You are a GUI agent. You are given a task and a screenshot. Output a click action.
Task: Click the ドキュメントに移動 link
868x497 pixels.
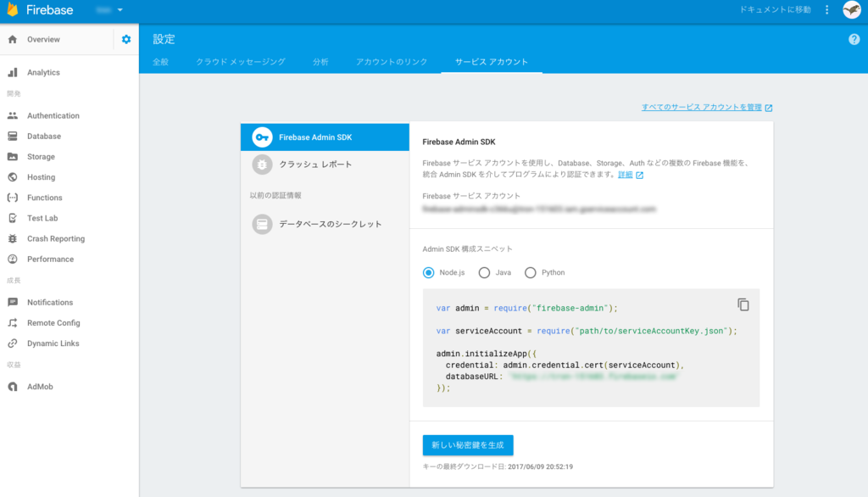[775, 10]
